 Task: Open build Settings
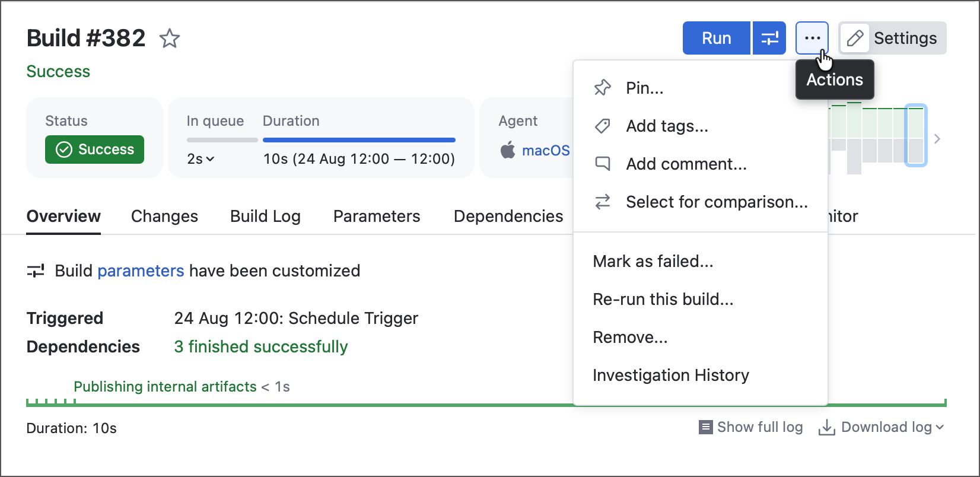[x=892, y=38]
